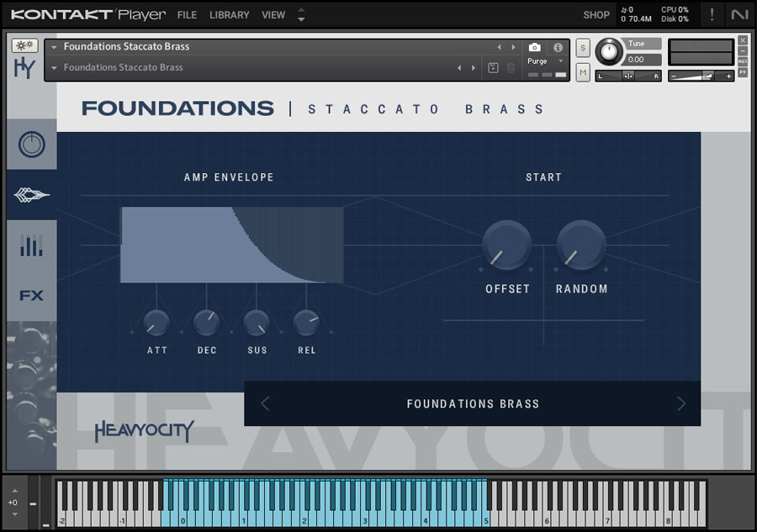Save snapshot with floppy disk icon

coord(493,68)
